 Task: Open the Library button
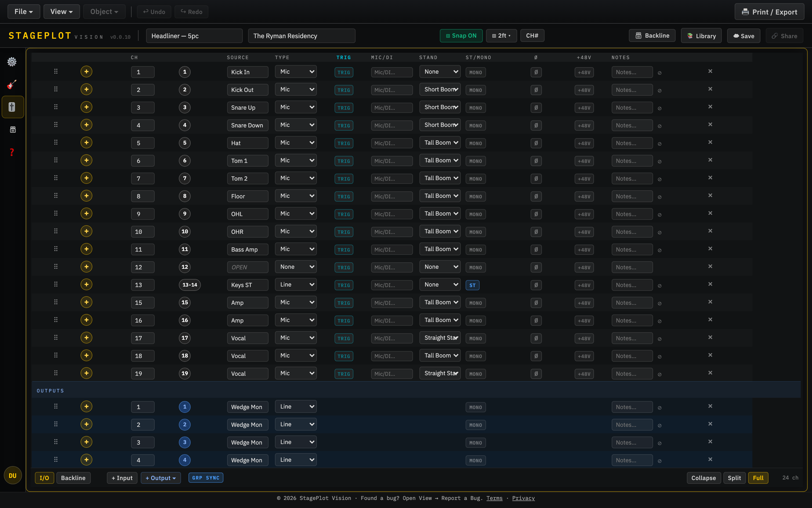(701, 36)
